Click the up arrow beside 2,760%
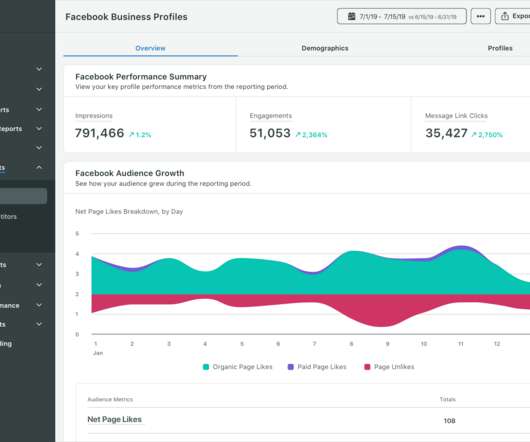Screen dimensions: 530x442 click(474, 134)
